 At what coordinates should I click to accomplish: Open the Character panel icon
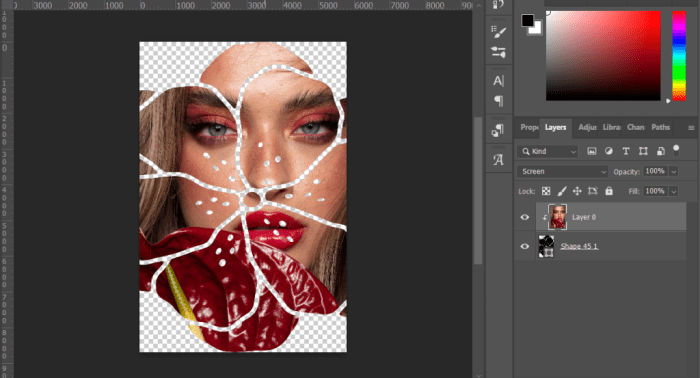[499, 81]
